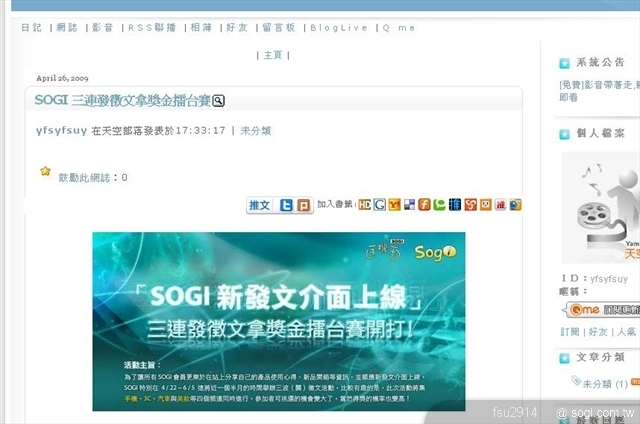Open the SOGI 三連發徵文拿獎金擂台賽 post title
640x424 pixels.
click(122, 100)
